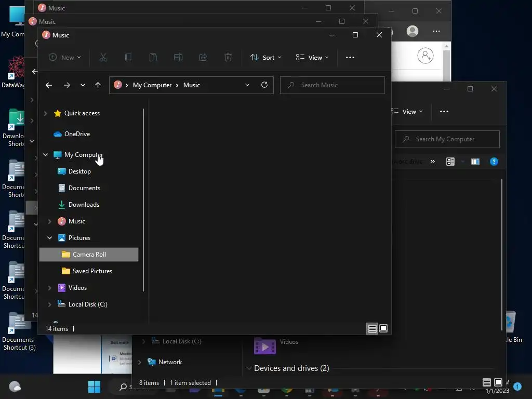Expand the Music tree node

point(49,221)
